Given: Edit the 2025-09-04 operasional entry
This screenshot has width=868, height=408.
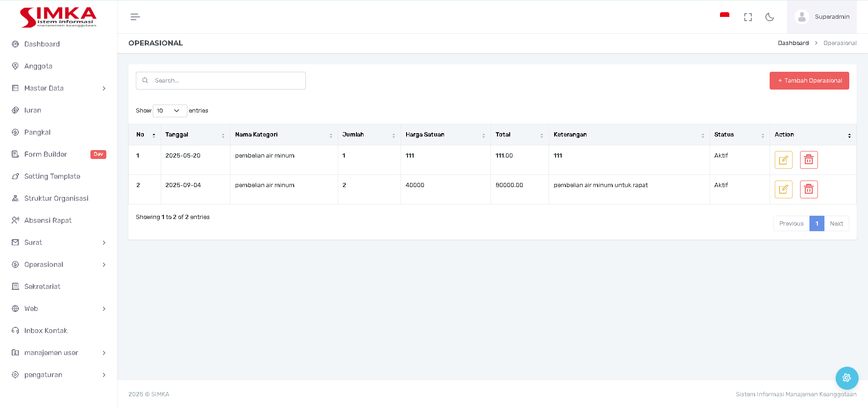Looking at the screenshot, I should (783, 189).
